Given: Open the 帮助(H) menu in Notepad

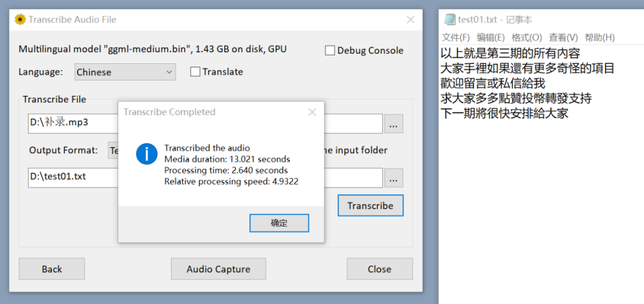Looking at the screenshot, I should tap(599, 38).
